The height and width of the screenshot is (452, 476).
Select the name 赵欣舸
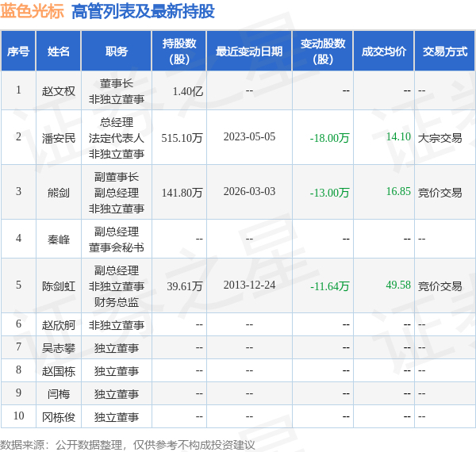pyautogui.click(x=59, y=325)
